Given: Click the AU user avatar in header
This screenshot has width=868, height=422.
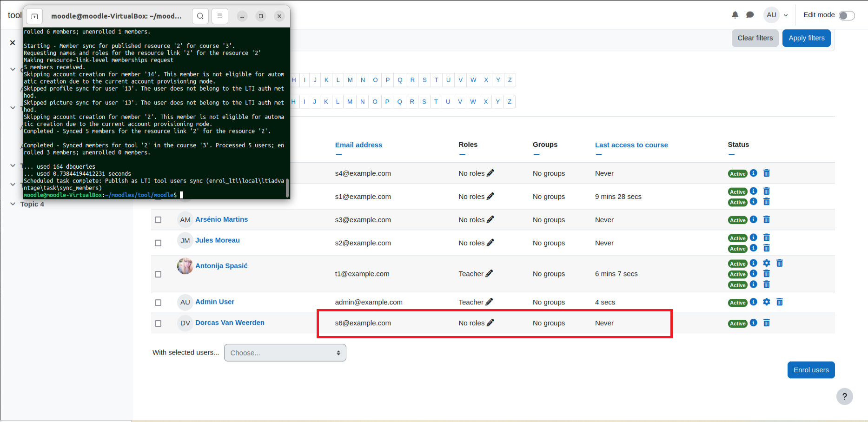Looking at the screenshot, I should coord(772,15).
